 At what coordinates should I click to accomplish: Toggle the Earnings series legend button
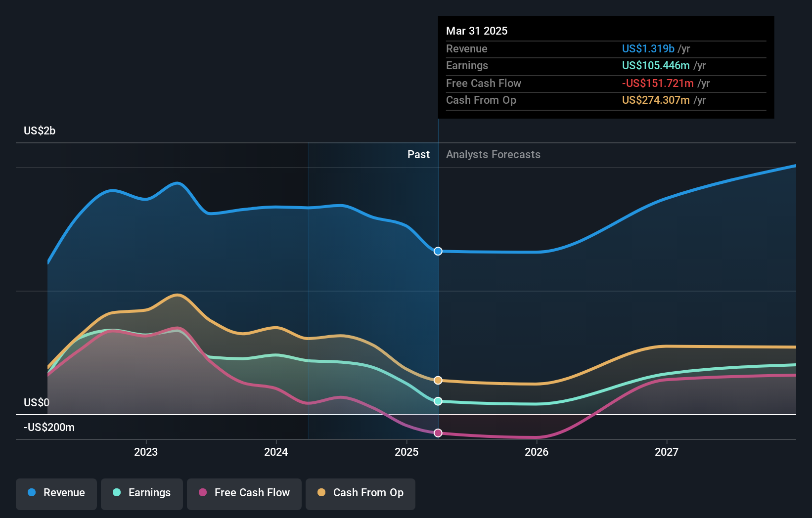pos(142,494)
